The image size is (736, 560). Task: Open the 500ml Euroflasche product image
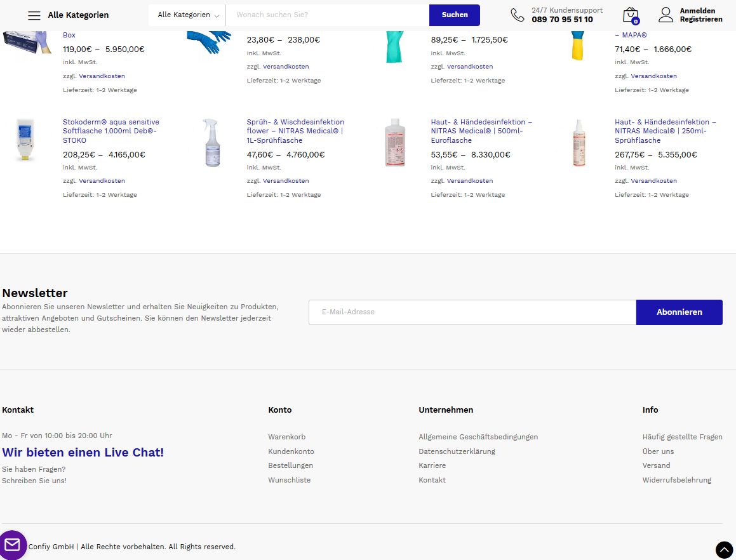point(395,142)
